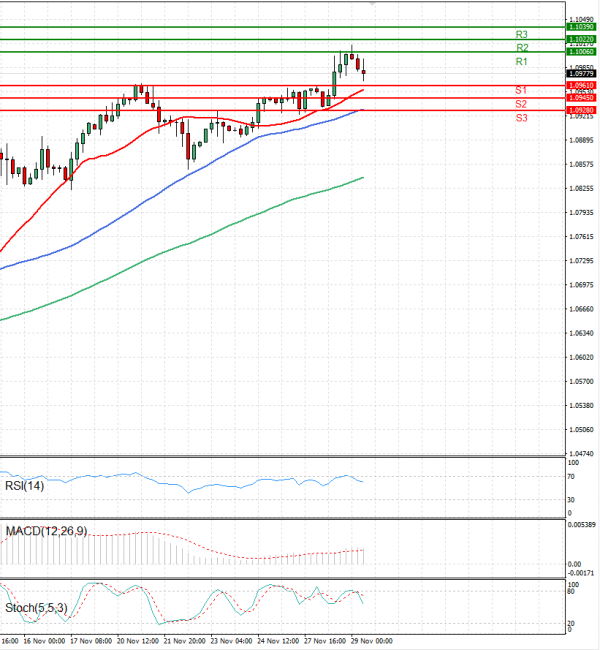Click the 1.06975 price axis value
The height and width of the screenshot is (650, 600).
coord(581,285)
